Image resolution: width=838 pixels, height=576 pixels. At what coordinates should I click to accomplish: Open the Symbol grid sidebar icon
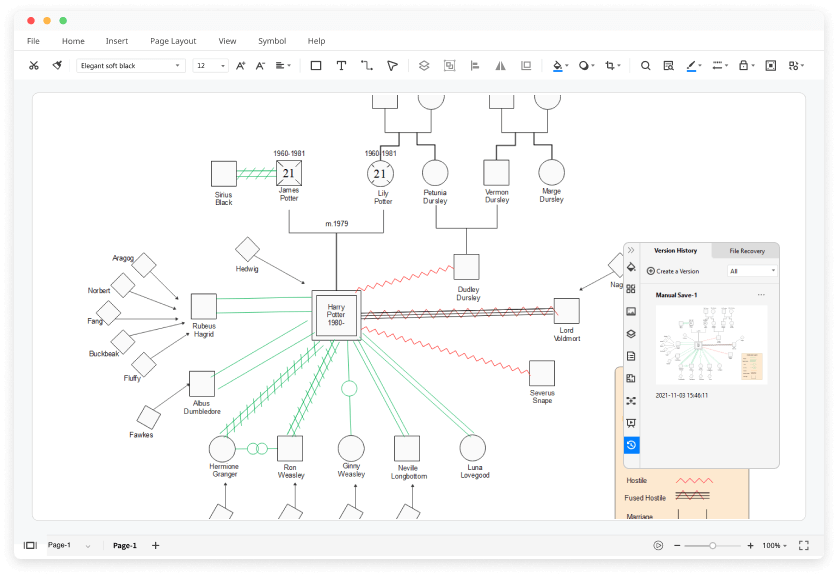click(631, 289)
